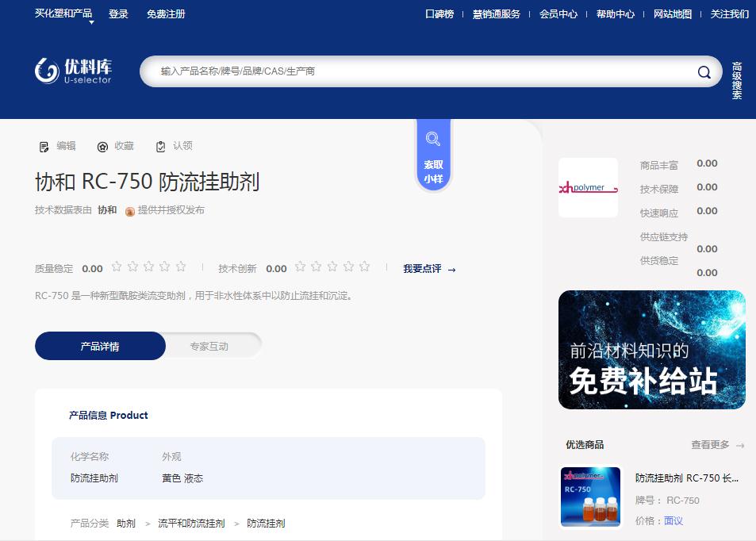Rate first star for 质量稳定

[x=117, y=267]
